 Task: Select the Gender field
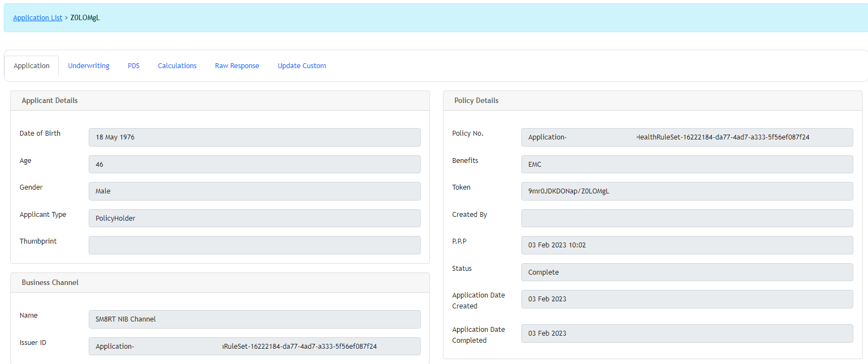tap(254, 191)
